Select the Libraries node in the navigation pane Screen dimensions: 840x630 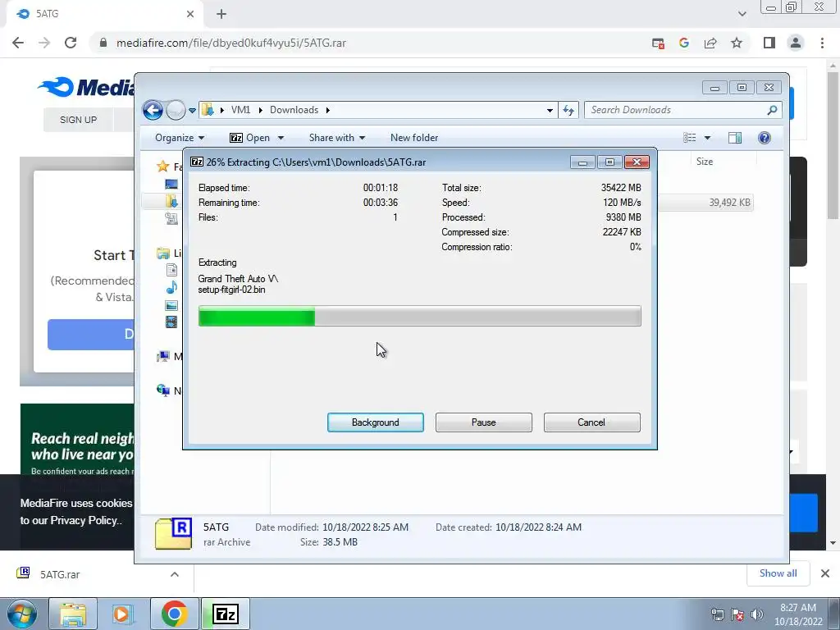[169, 253]
